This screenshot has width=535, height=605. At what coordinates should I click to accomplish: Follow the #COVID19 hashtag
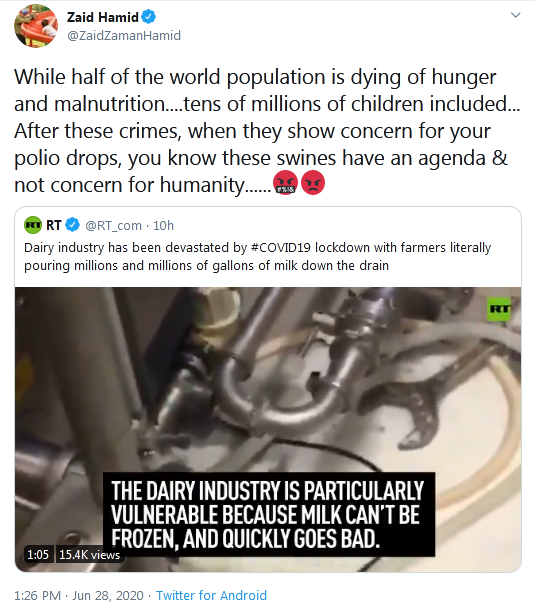coord(280,247)
